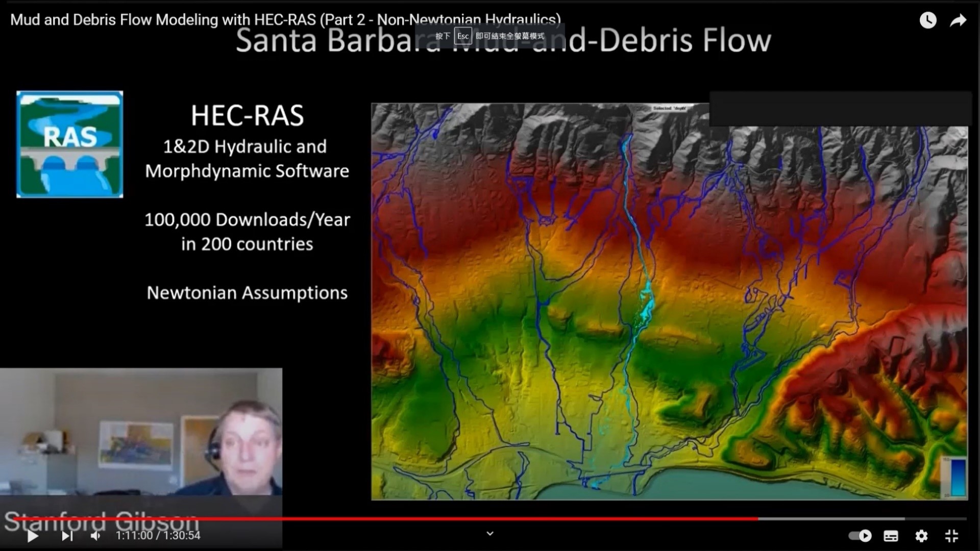The image size is (980, 551).
Task: Click the Santa Barbara terrain map
Action: click(x=669, y=301)
